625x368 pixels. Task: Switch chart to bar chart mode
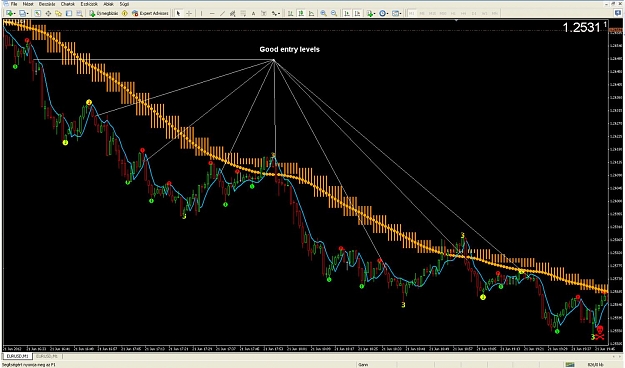290,13
